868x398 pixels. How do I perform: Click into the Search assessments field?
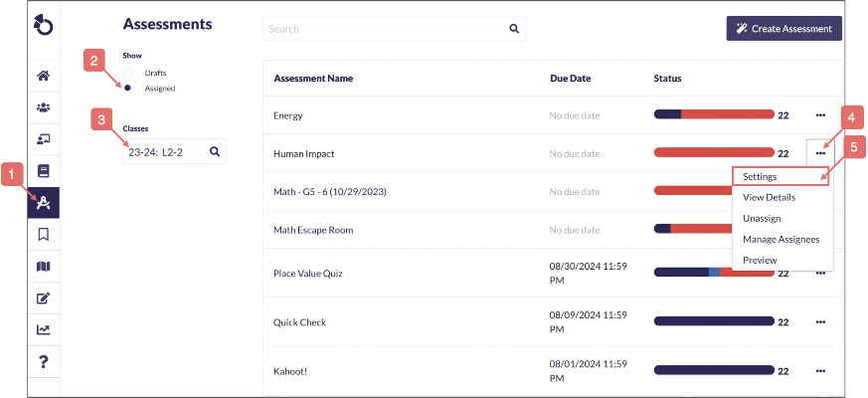click(388, 29)
